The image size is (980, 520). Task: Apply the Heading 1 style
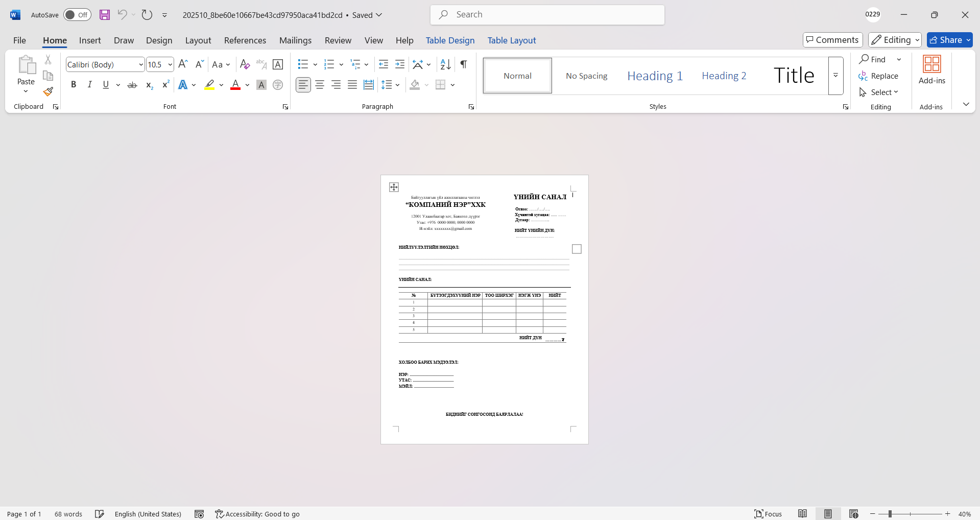pyautogui.click(x=655, y=76)
